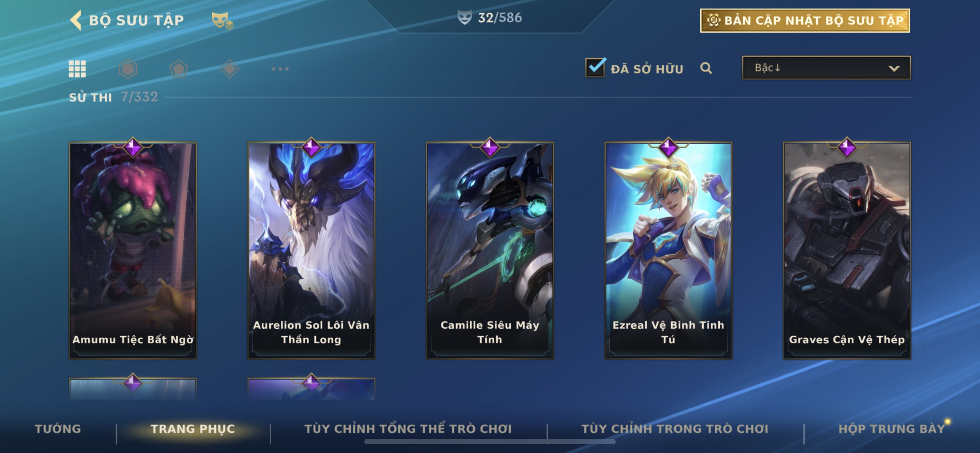Select the grid view filter icon
This screenshot has height=453, width=980.
[77, 69]
